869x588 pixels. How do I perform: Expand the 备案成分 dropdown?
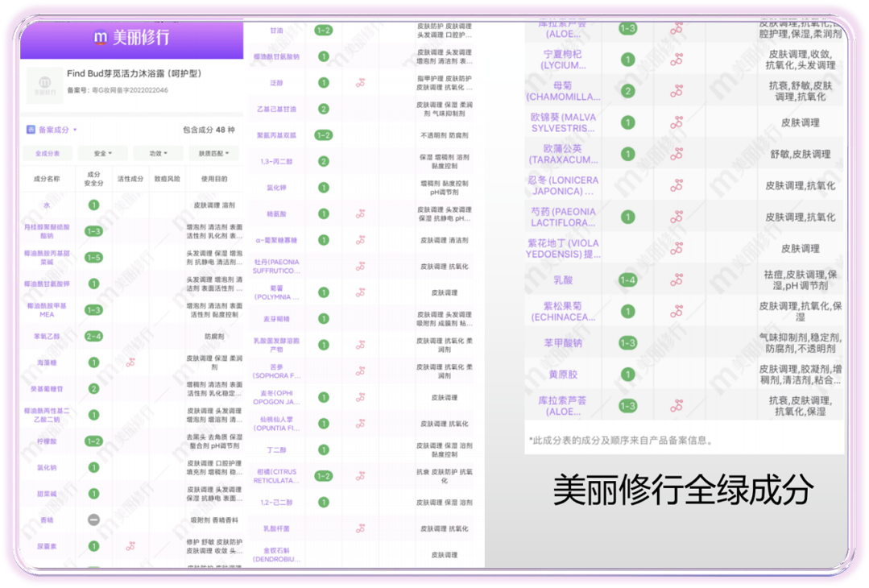[x=58, y=130]
